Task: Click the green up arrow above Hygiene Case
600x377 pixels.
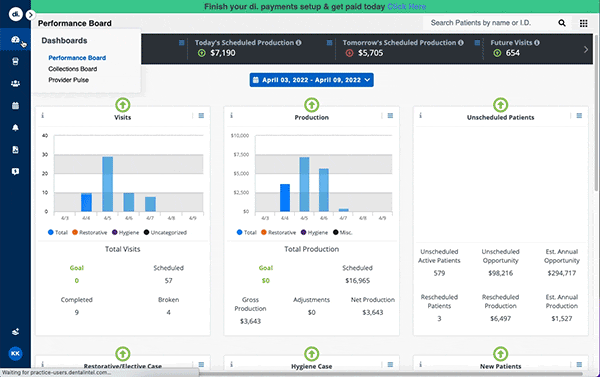Action: 311,354
